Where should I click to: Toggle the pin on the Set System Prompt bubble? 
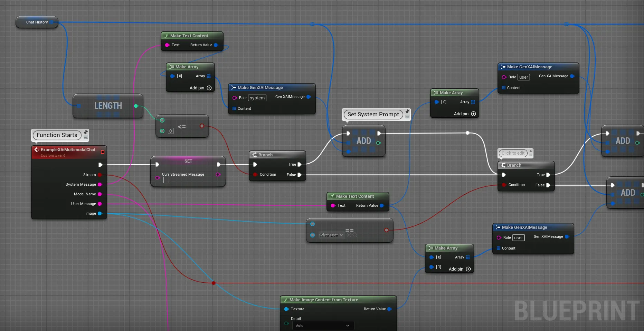(407, 111)
